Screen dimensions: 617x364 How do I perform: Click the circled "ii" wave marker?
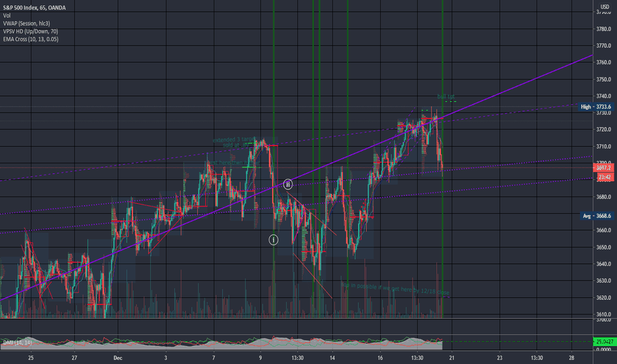pos(288,184)
